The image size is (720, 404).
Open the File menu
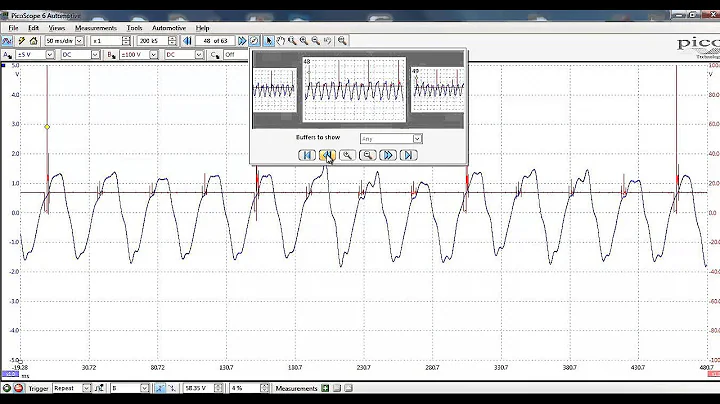13,28
